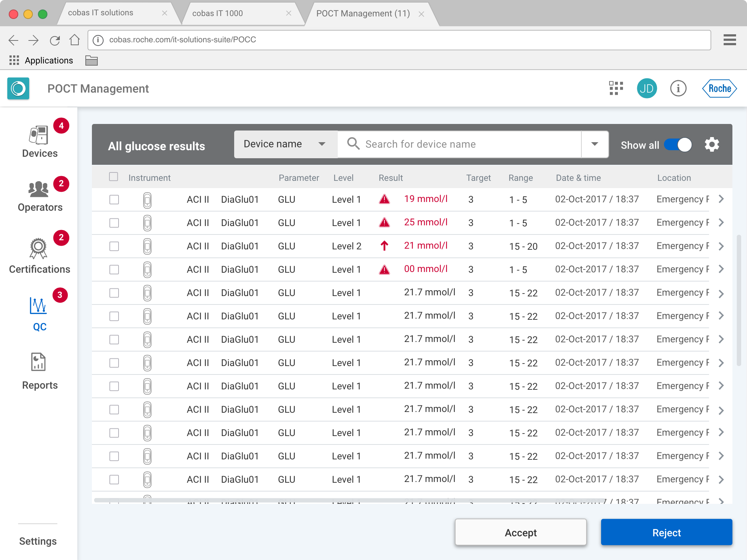The width and height of the screenshot is (747, 560).
Task: Open the Device name filter dropdown
Action: (285, 144)
